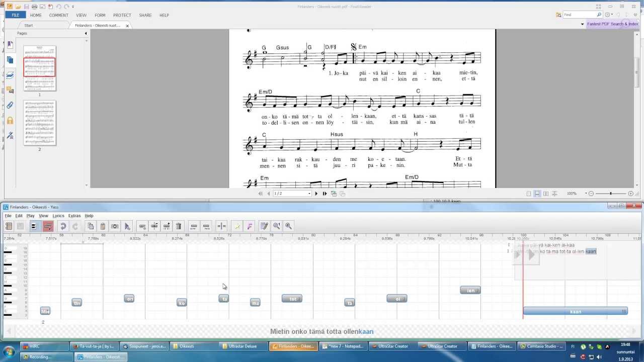644x362 pixels.
Task: Click the Open folder icon in Foxit quick toolbar
Action: pyautogui.click(x=18, y=7)
